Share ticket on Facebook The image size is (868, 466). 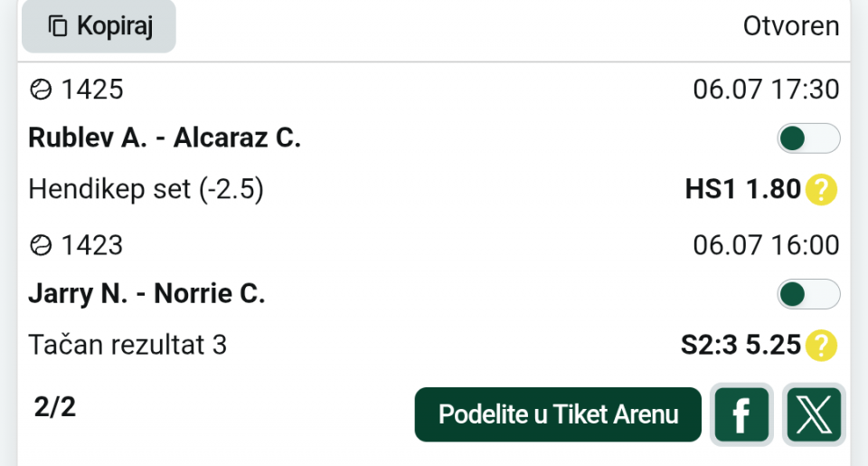point(741,414)
